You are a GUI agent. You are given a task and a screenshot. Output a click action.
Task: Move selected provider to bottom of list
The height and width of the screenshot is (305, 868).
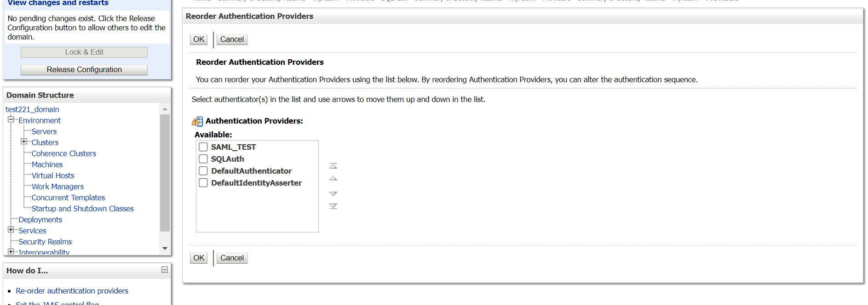[333, 206]
